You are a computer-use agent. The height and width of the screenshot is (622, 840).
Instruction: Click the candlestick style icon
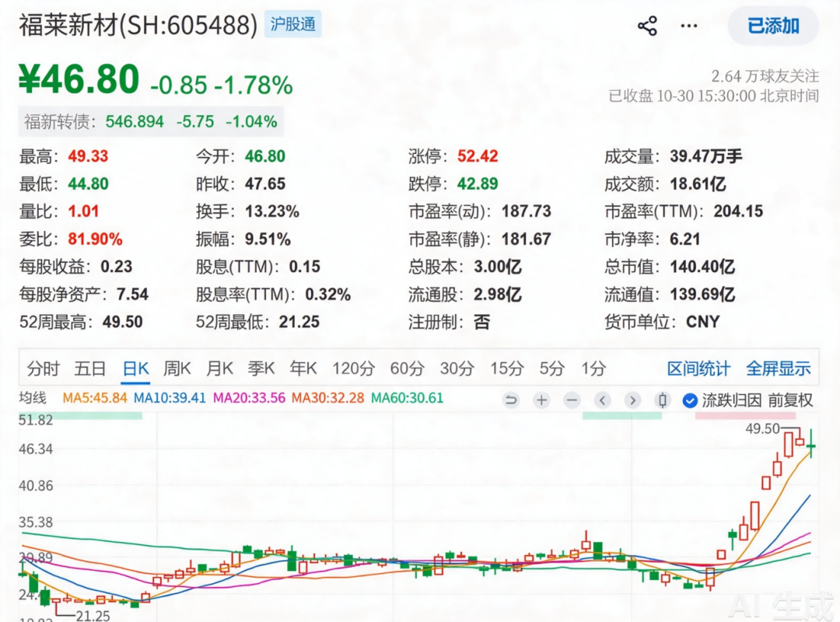(x=663, y=400)
